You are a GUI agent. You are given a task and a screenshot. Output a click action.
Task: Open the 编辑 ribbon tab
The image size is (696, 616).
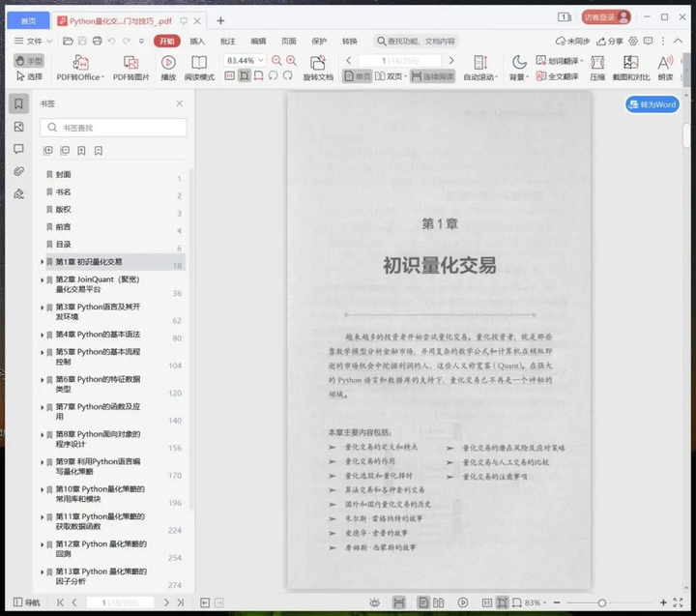258,41
